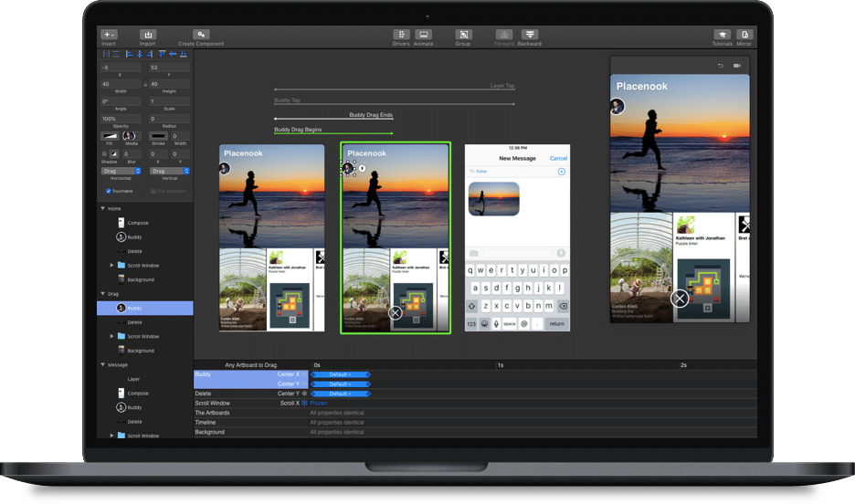Click the Layer Tap event label
The image size is (855, 504).
coord(502,86)
